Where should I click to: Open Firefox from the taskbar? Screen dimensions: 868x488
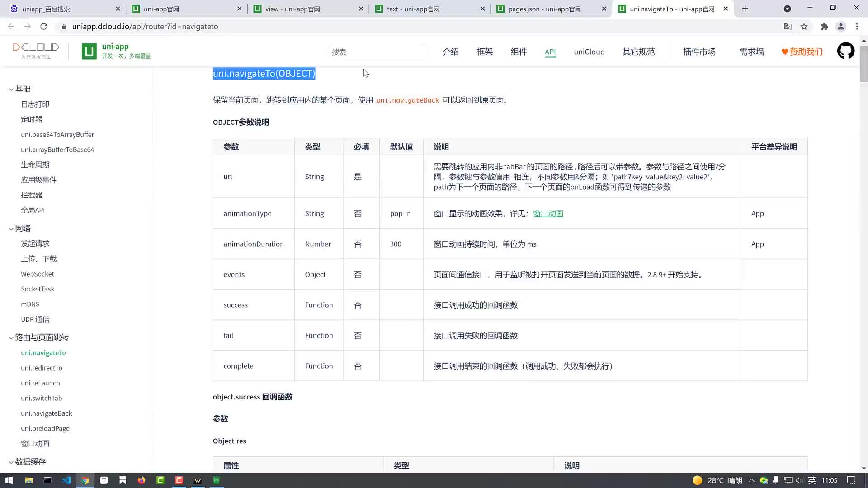pos(142,480)
